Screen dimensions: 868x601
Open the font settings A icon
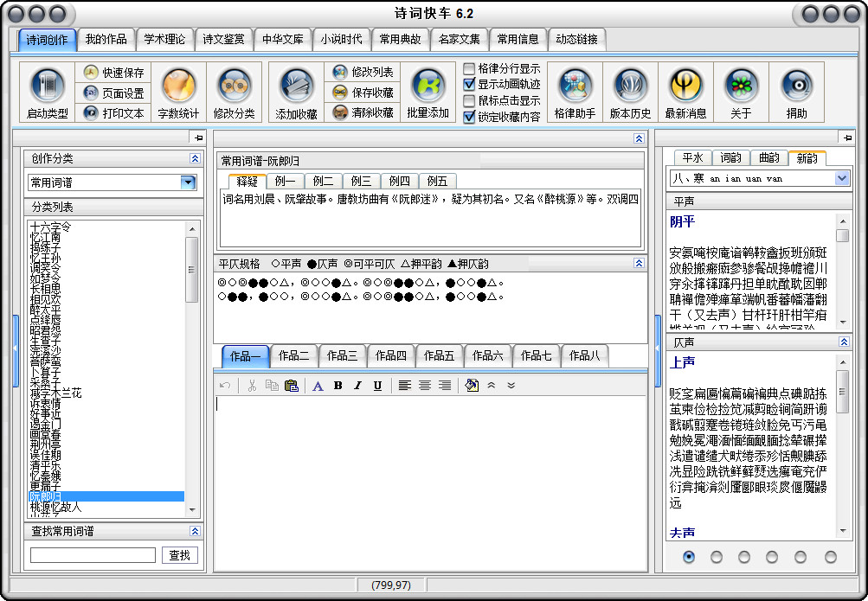tap(318, 386)
